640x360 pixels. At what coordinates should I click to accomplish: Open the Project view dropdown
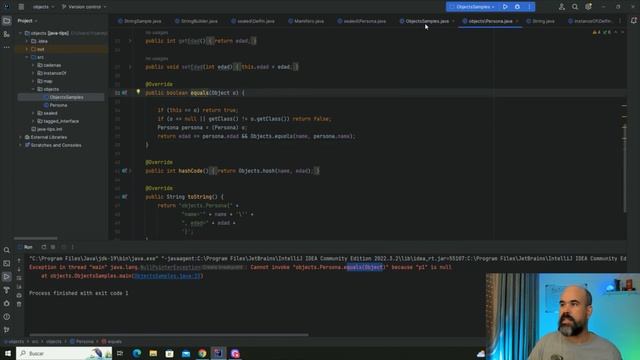click(27, 21)
